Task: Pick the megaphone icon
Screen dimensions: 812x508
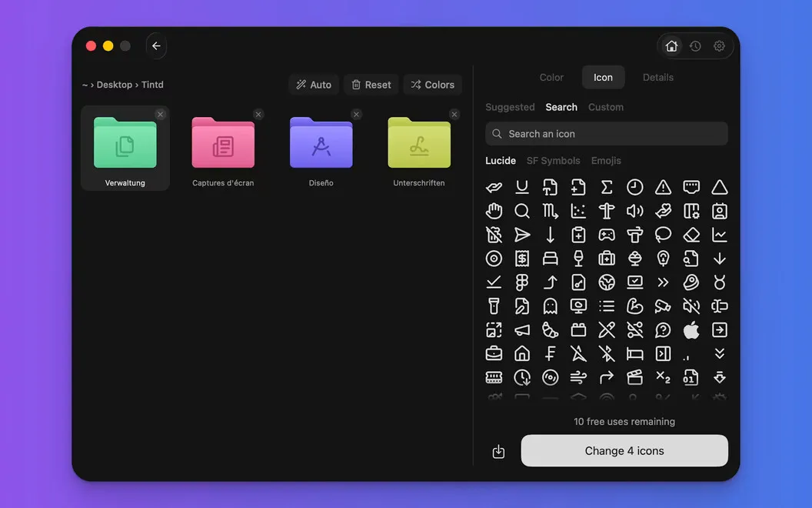Action: tap(522, 329)
